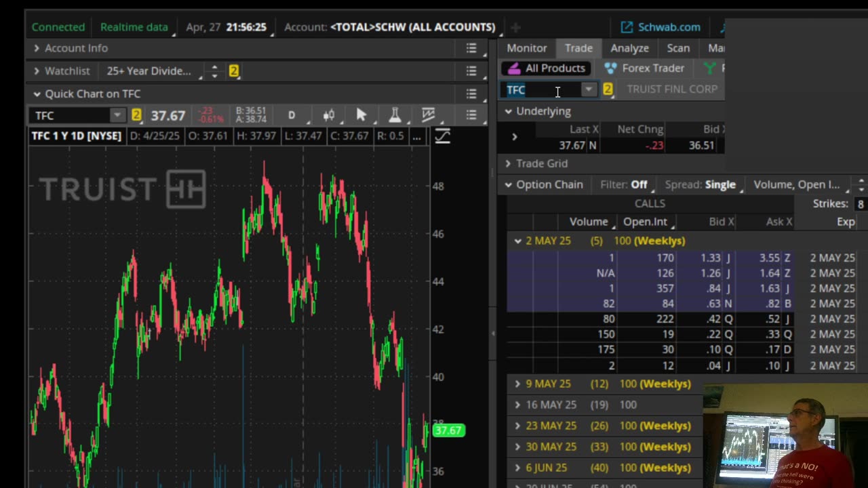Click the .52 ask in the call chain
This screenshot has height=488, width=868.
[772, 319]
